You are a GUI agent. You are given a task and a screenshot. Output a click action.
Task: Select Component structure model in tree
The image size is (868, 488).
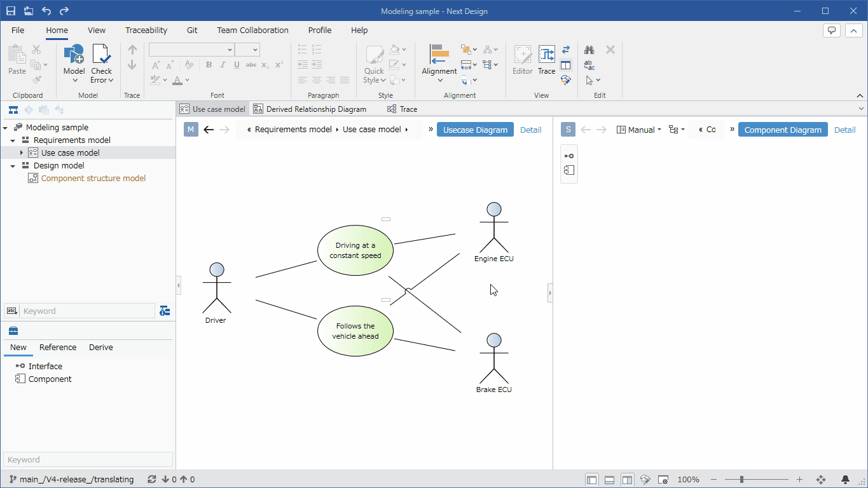point(93,179)
